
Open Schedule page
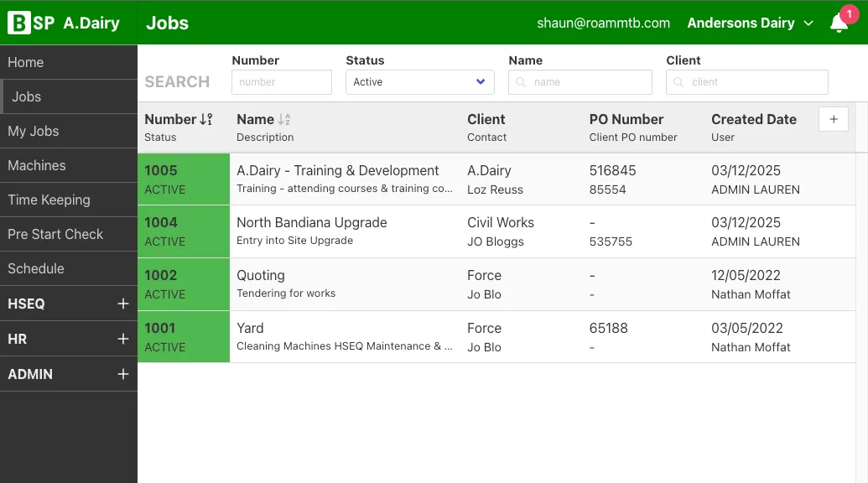[69, 267]
